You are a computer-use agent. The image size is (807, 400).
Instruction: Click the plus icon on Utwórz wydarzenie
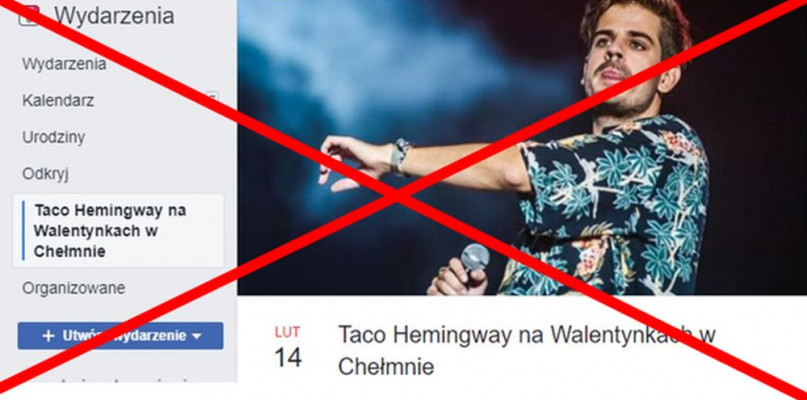48,336
